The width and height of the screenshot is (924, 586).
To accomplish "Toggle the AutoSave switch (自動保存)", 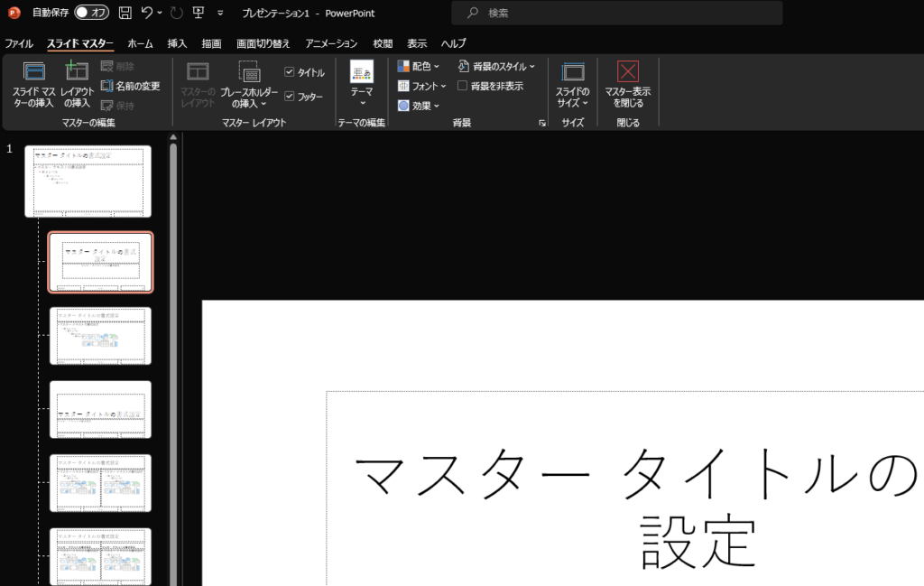I will pyautogui.click(x=91, y=13).
